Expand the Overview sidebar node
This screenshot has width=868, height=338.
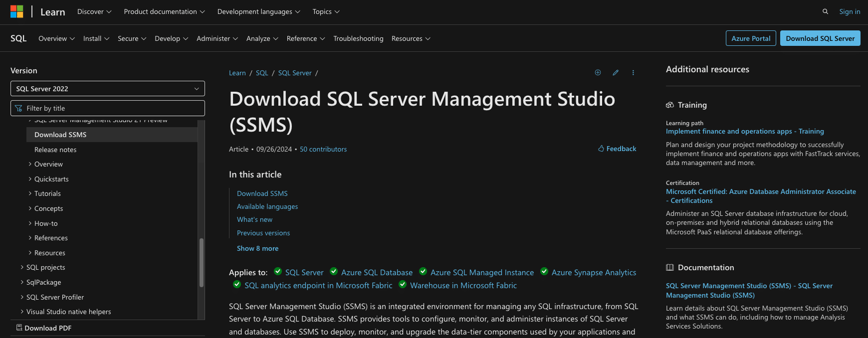click(x=45, y=164)
